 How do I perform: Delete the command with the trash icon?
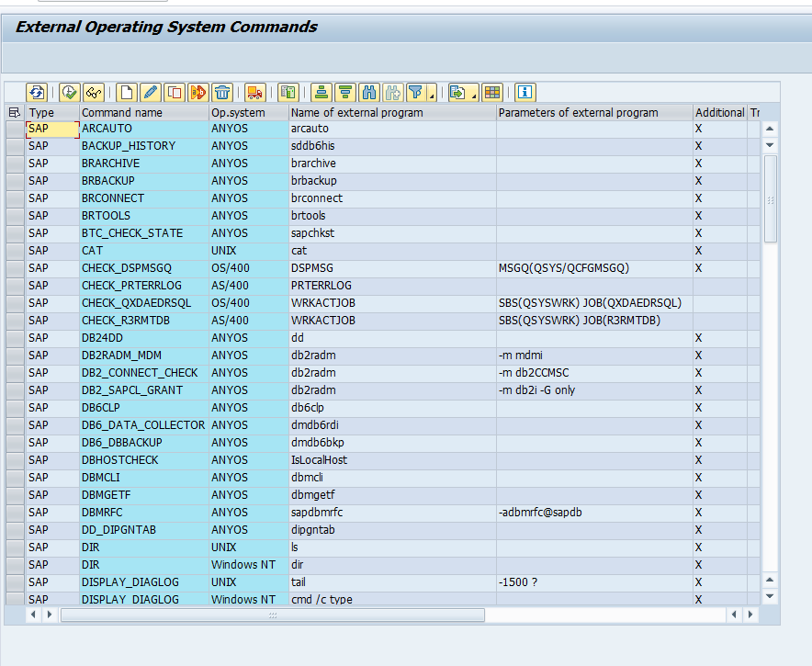pos(221,92)
